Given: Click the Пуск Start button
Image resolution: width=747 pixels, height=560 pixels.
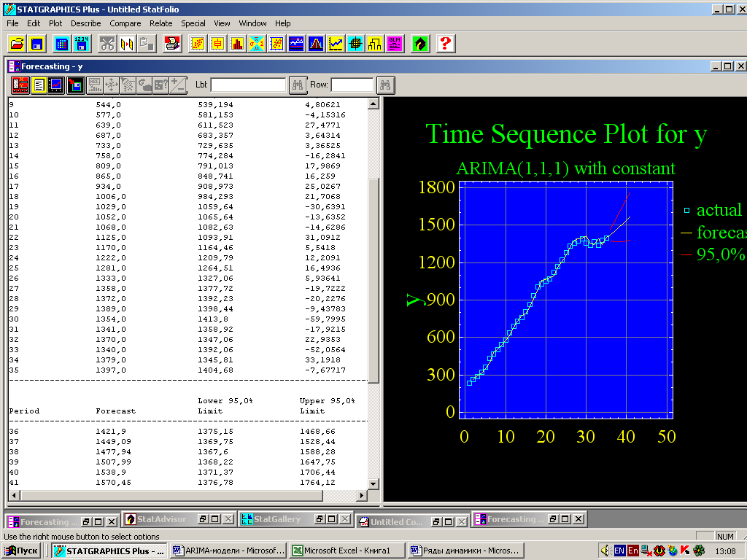Looking at the screenshot, I should click(x=21, y=551).
